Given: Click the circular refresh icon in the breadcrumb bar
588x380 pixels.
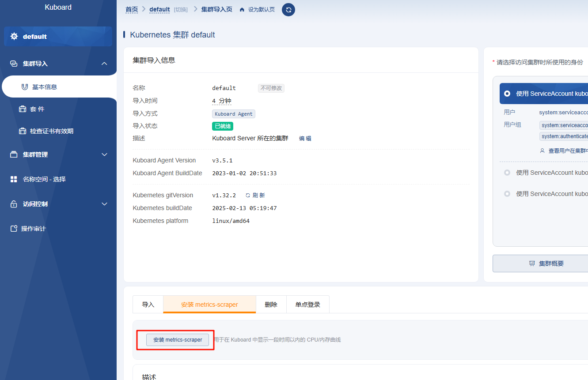Looking at the screenshot, I should pyautogui.click(x=288, y=9).
